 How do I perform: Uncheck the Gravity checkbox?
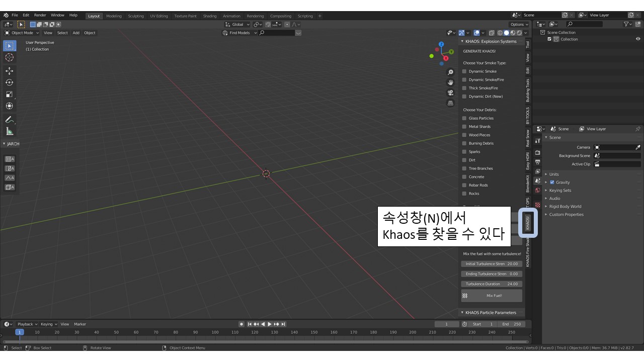coord(552,182)
